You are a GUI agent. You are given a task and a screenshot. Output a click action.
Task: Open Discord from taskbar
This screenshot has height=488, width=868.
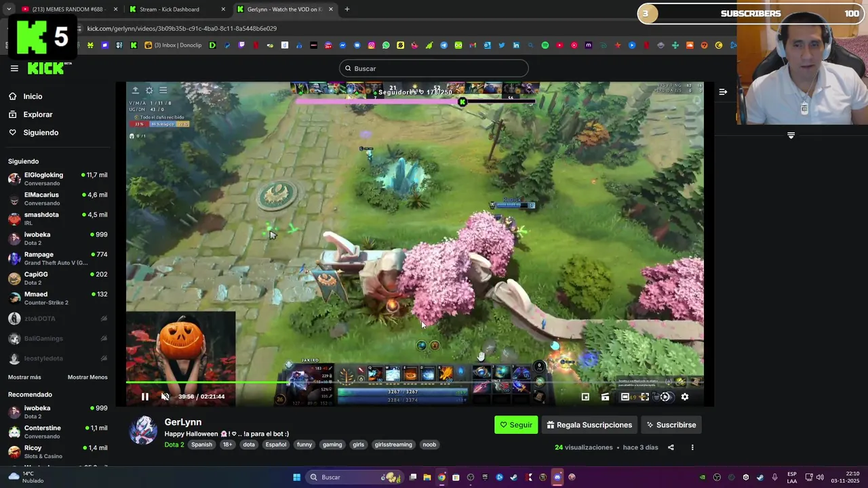tap(557, 477)
